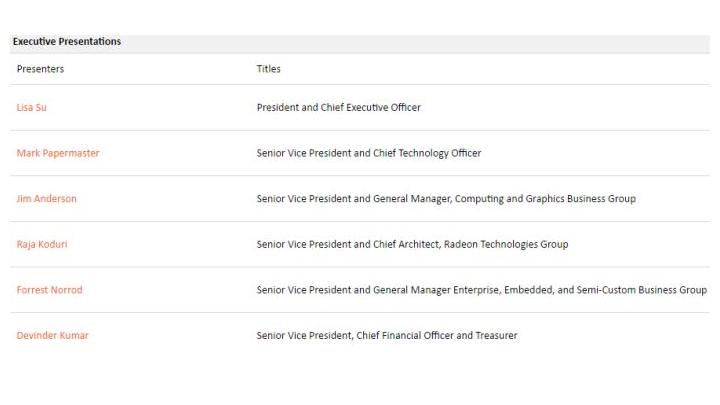Select the Chief Technology Officer title text
Viewport: 720px width, 405px height.
point(369,153)
